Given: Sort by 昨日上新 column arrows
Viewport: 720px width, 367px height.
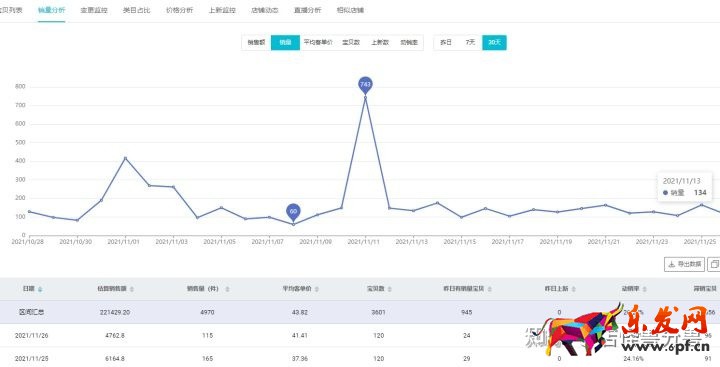Looking at the screenshot, I should pos(574,289).
